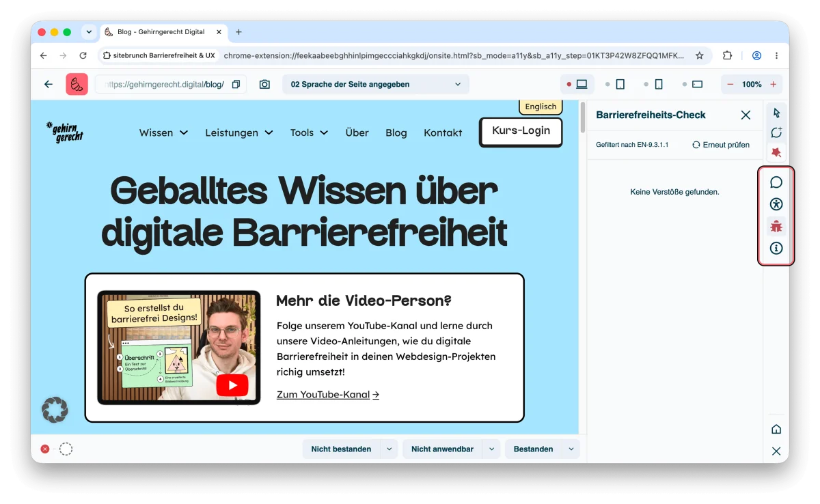Click the Kurs-Login button

coord(521,132)
